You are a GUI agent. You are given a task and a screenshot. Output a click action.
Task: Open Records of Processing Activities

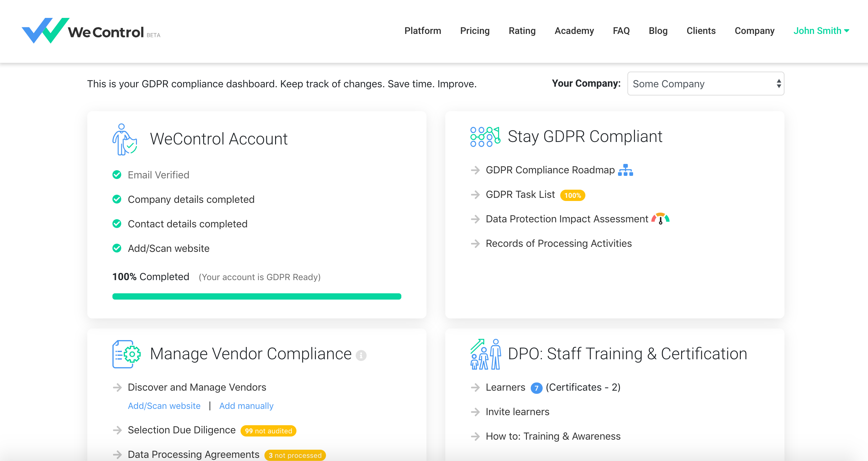(x=558, y=243)
